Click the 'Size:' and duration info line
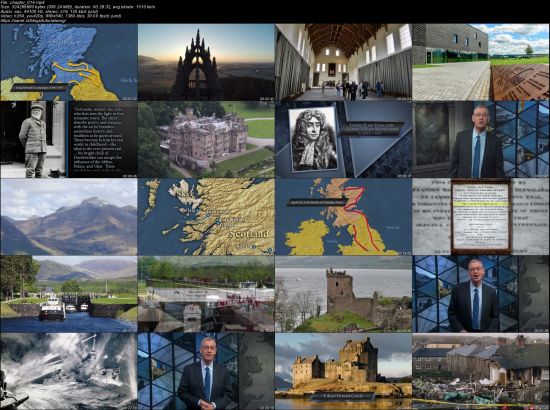The height and width of the screenshot is (410, 550). pyautogui.click(x=79, y=7)
